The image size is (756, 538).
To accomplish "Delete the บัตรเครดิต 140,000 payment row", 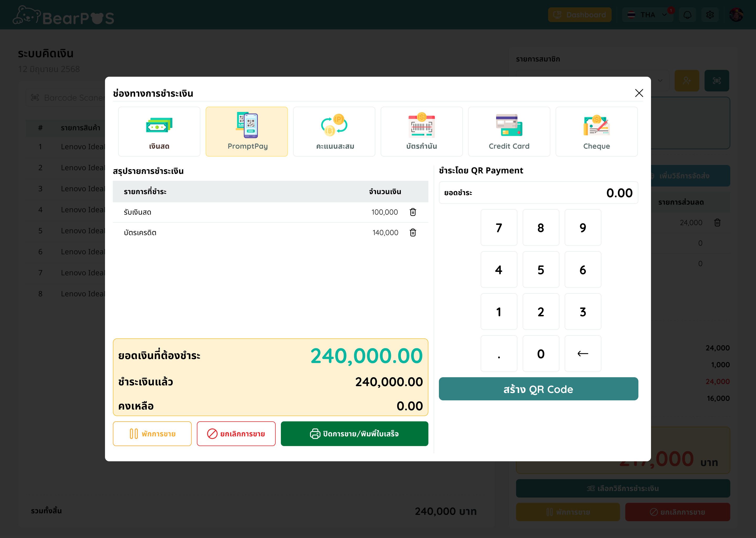I will (413, 232).
